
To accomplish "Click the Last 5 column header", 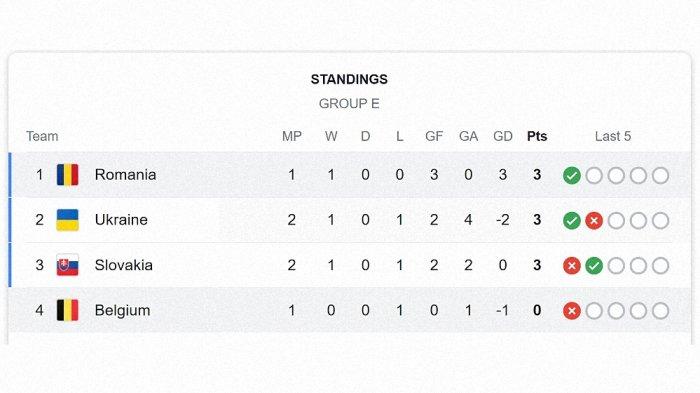I will [x=613, y=136].
